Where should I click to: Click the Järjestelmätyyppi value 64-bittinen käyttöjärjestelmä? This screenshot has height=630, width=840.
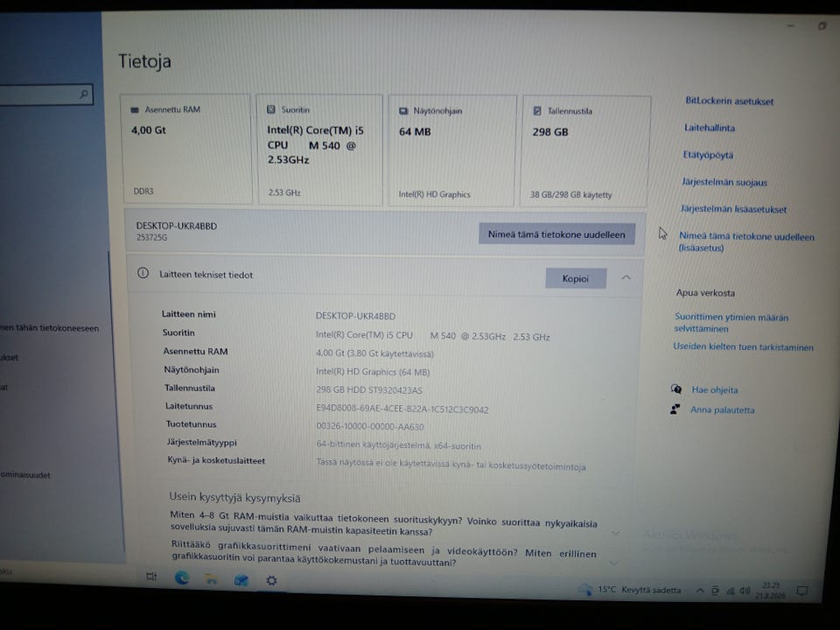coord(398,445)
